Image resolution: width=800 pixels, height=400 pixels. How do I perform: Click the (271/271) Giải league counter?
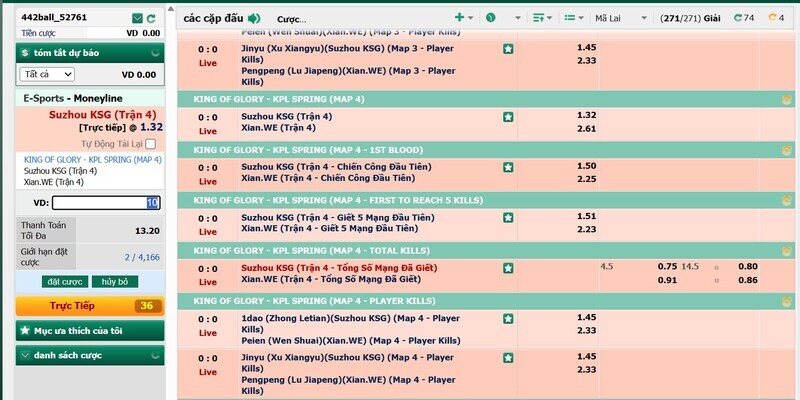pos(690,18)
